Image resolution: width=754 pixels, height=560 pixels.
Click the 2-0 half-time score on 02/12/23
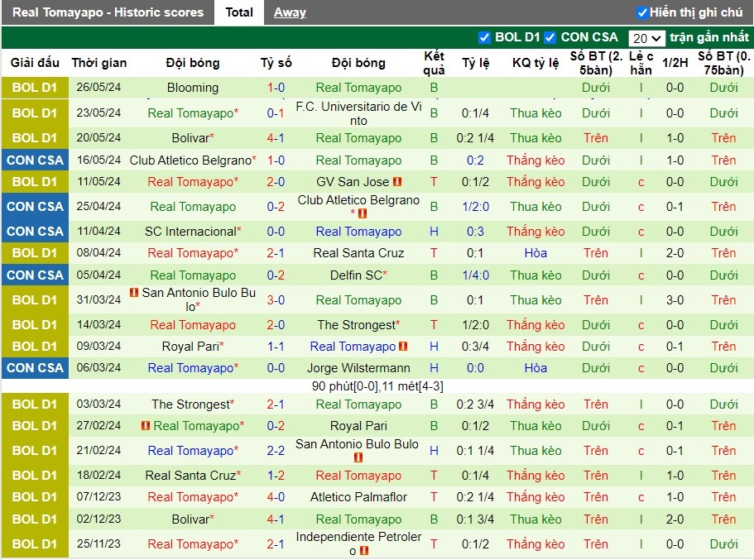[x=675, y=519]
